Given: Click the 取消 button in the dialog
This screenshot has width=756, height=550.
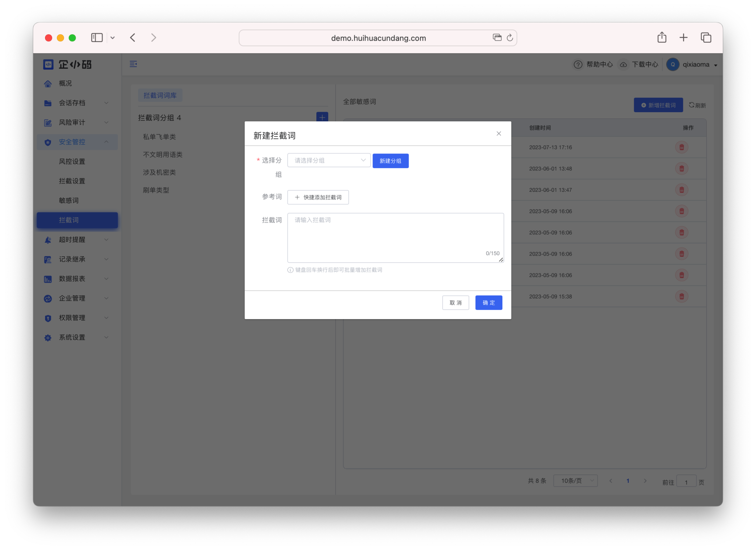Looking at the screenshot, I should click(456, 303).
